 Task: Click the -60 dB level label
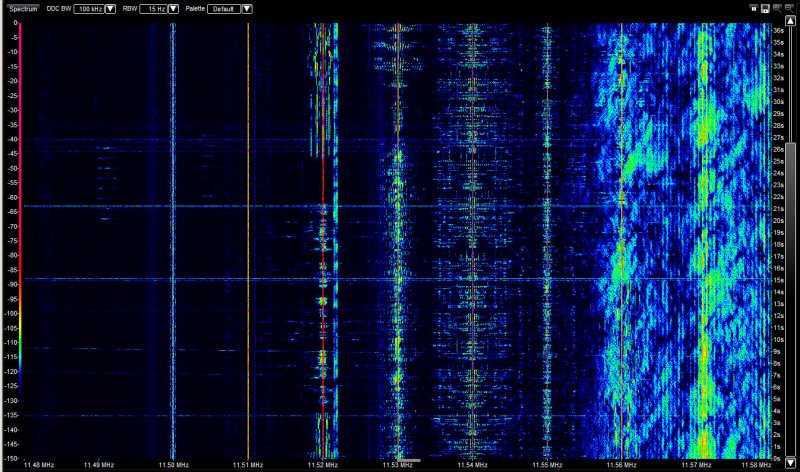(11, 197)
